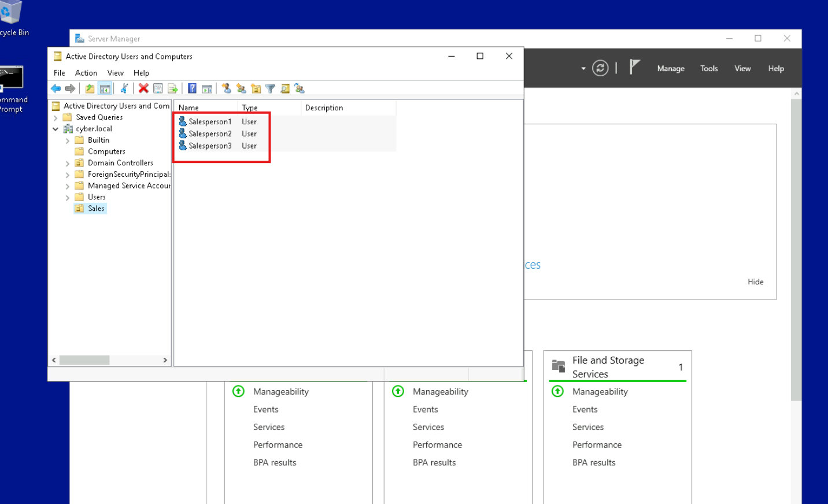Viewport: 828px width, 504px height.
Task: Click Services under File and Storage Services
Action: pyautogui.click(x=587, y=427)
